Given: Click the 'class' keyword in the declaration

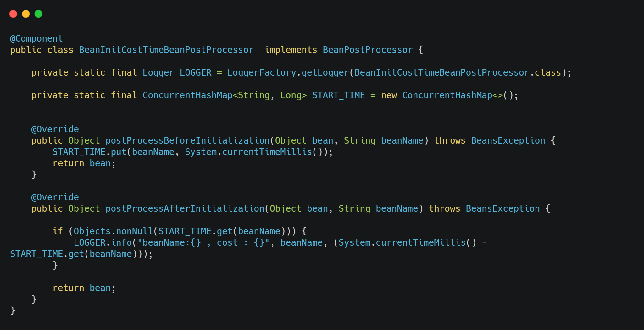Looking at the screenshot, I should [60, 50].
